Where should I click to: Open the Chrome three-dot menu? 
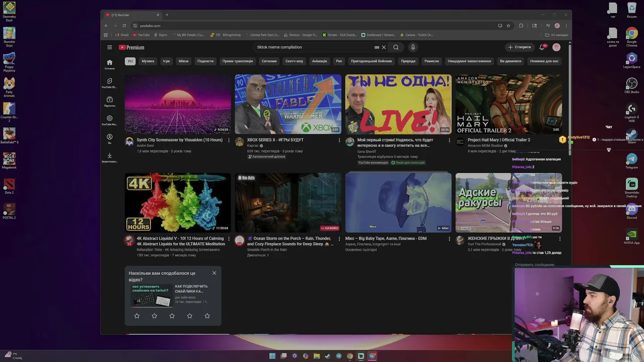click(567, 26)
